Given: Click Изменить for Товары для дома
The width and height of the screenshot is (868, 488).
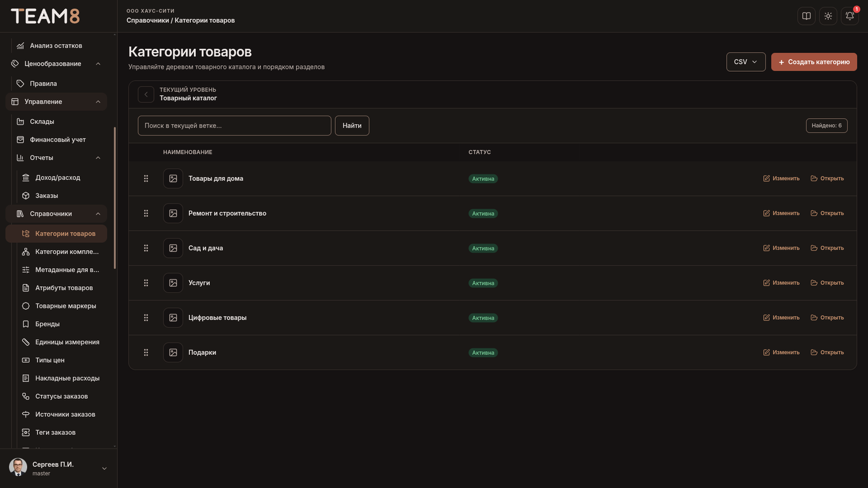Looking at the screenshot, I should point(781,178).
